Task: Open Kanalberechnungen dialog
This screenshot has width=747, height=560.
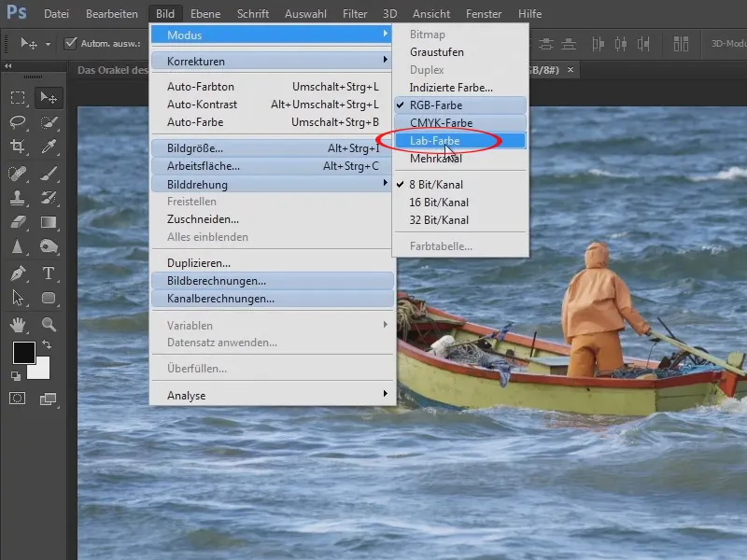Action: [272, 299]
